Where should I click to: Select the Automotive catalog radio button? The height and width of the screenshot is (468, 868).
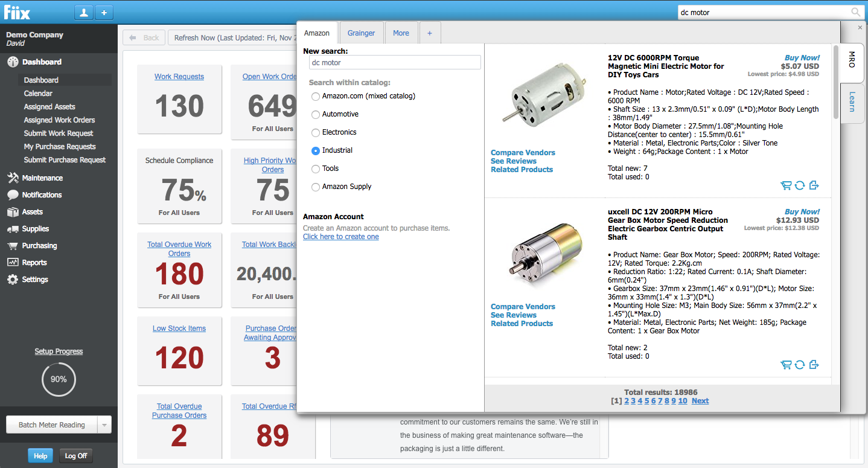coord(316,114)
